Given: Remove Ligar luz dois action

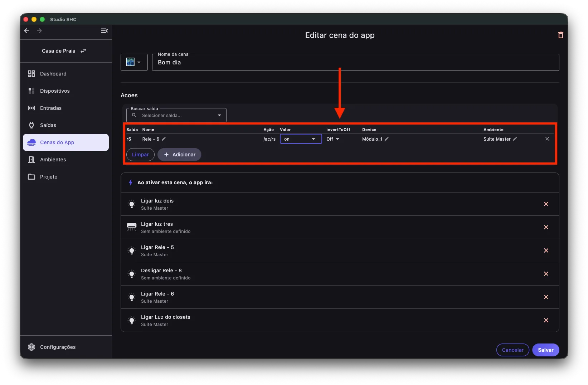Looking at the screenshot, I should pos(546,204).
